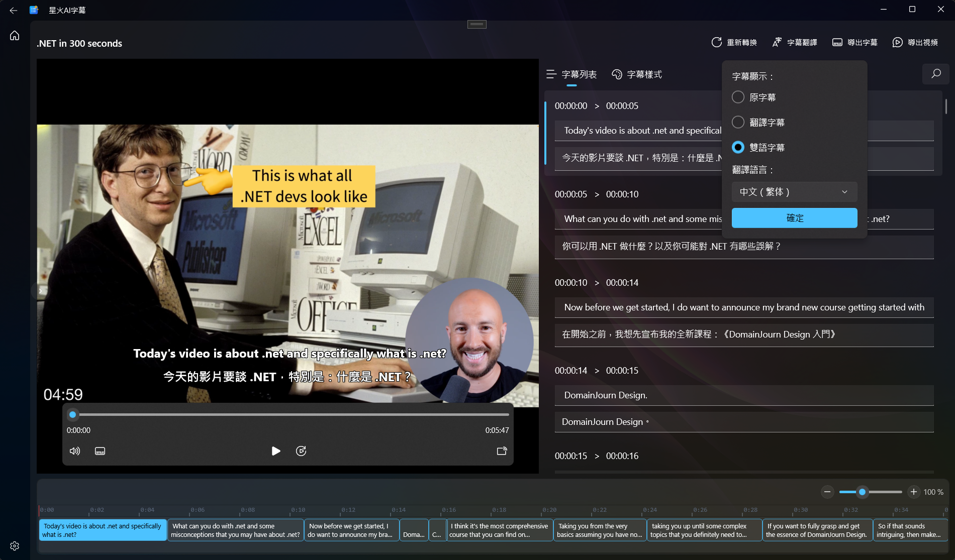The width and height of the screenshot is (955, 560).
Task: Confirm with the 確定 button
Action: 794,218
